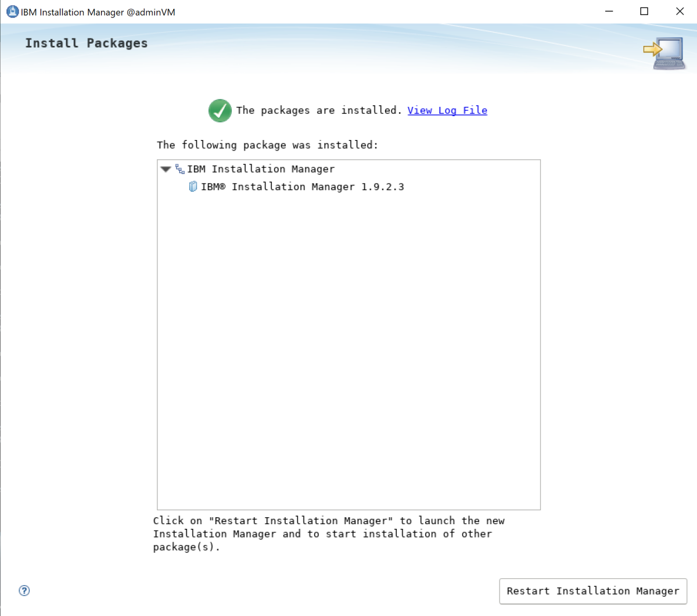The image size is (697, 616).
Task: Select the IBM Installation Manager root node
Action: tap(260, 169)
